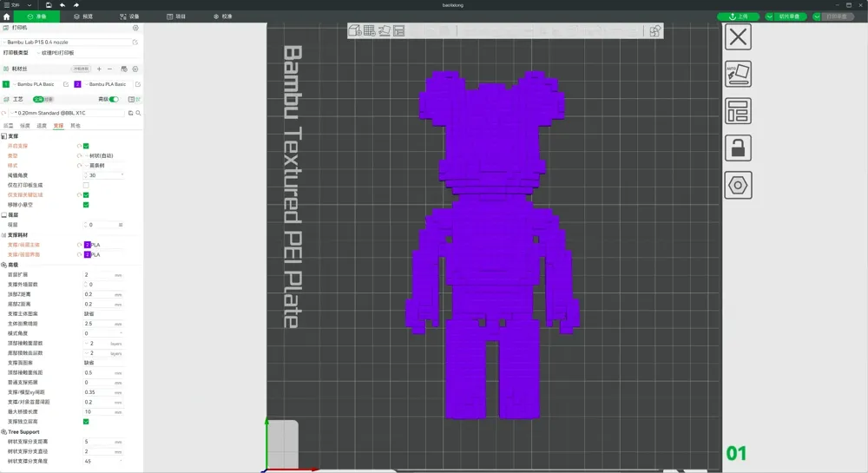Open filament 2 Bambu PLA Basic dropdown
868x473 pixels.
pyautogui.click(x=108, y=84)
